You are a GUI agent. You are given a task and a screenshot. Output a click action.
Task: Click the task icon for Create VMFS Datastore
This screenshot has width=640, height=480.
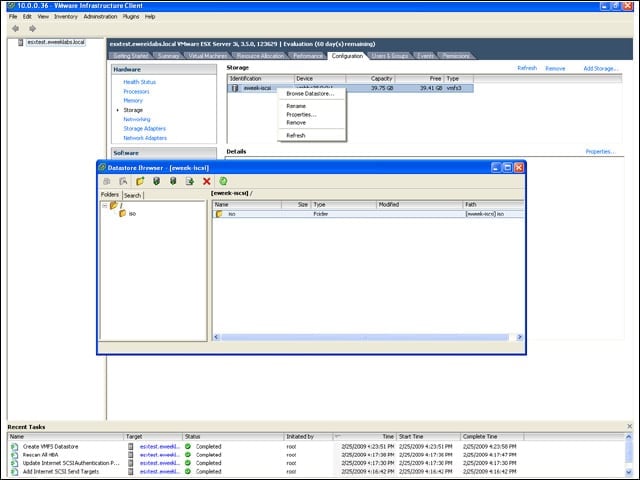coord(15,447)
